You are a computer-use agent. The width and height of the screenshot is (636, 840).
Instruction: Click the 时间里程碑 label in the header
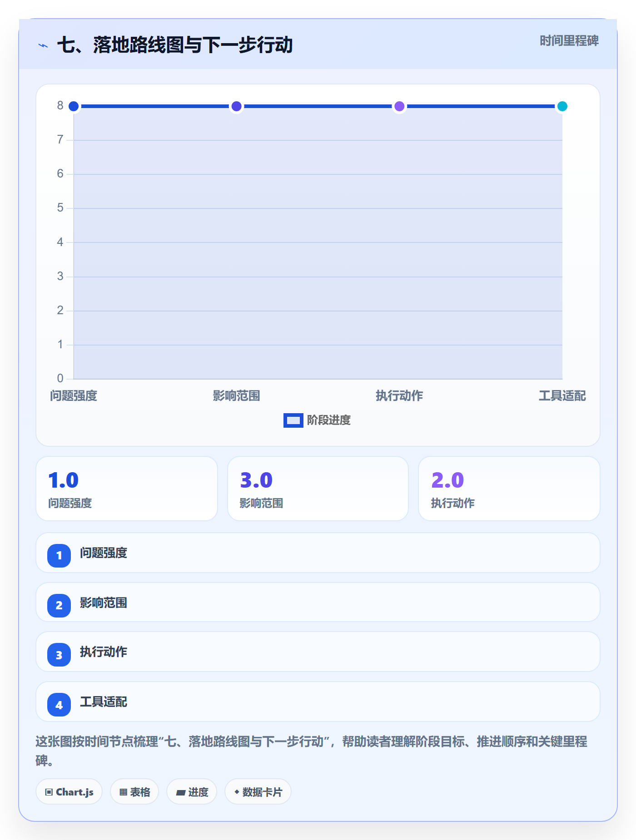point(569,41)
